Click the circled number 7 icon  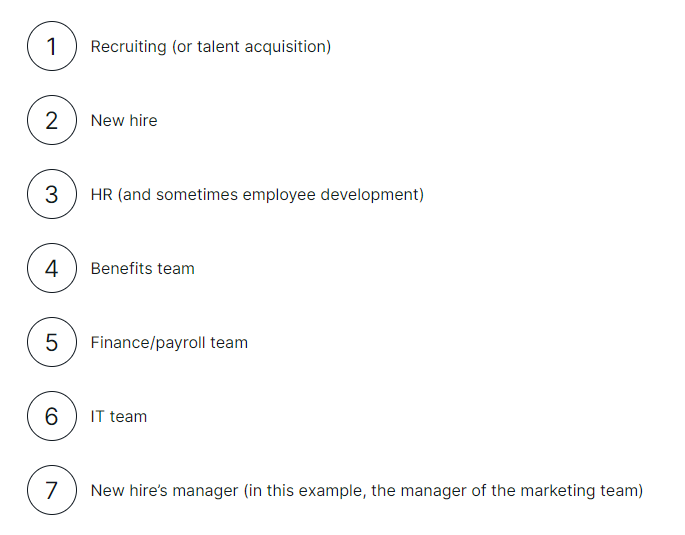52,490
